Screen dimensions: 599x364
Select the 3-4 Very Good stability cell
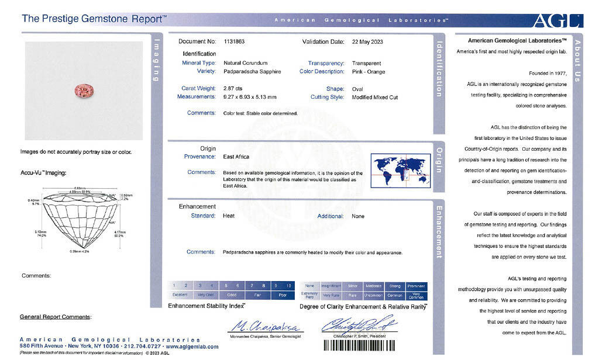point(206,290)
